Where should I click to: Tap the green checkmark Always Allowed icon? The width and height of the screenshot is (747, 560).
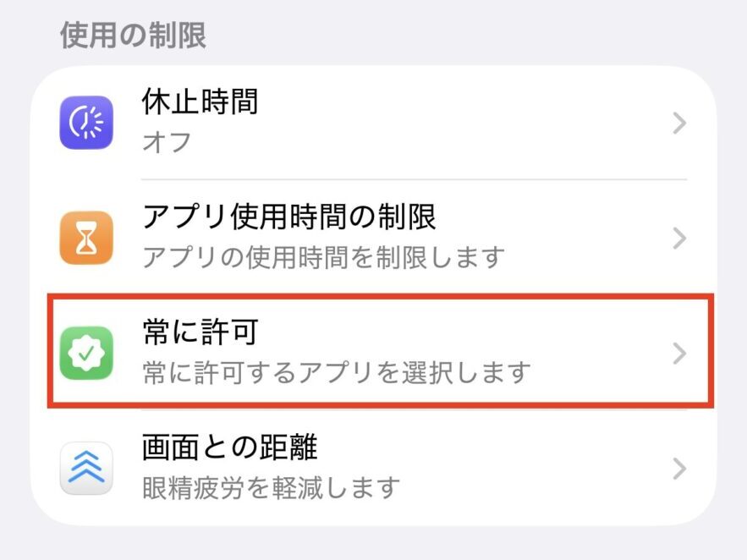tap(85, 353)
